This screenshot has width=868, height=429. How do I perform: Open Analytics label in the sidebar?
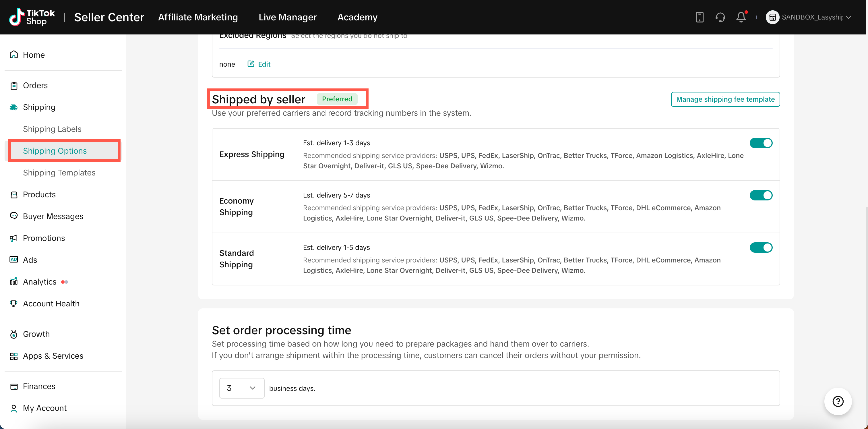coord(40,282)
